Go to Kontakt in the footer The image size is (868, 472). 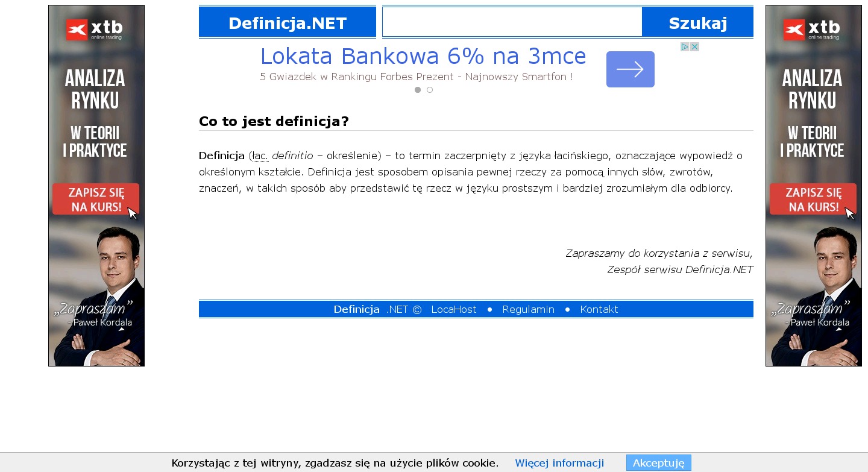pos(599,309)
